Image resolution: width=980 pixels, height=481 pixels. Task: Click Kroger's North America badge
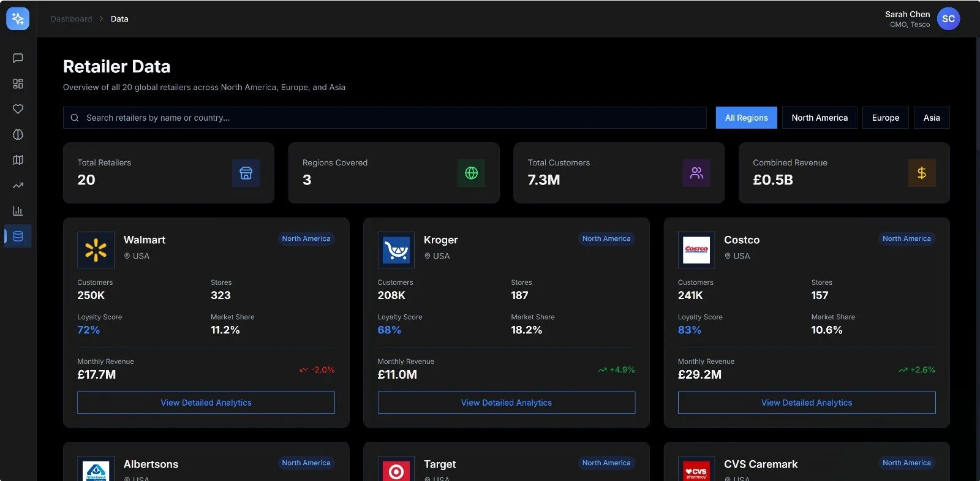pos(606,238)
